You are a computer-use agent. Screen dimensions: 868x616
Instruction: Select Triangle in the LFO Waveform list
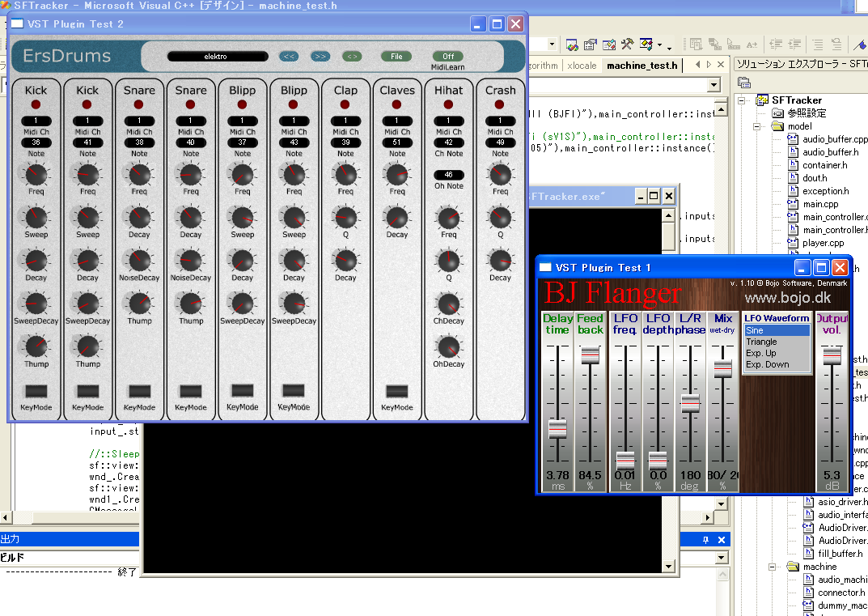761,342
